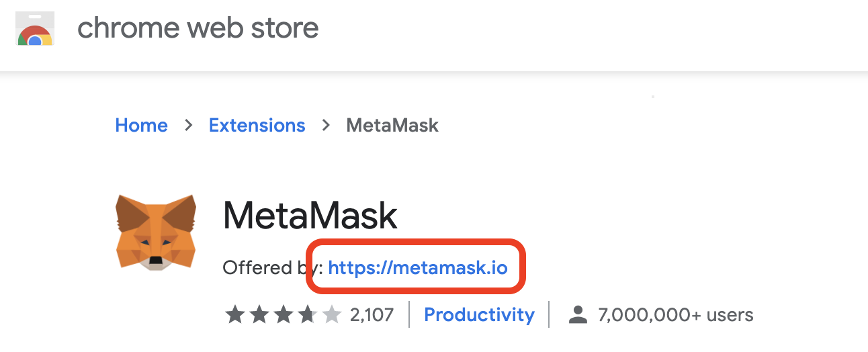Viewport: 868px width, 352px height.
Task: Click the Chrome Web Store logo icon
Action: click(x=35, y=30)
